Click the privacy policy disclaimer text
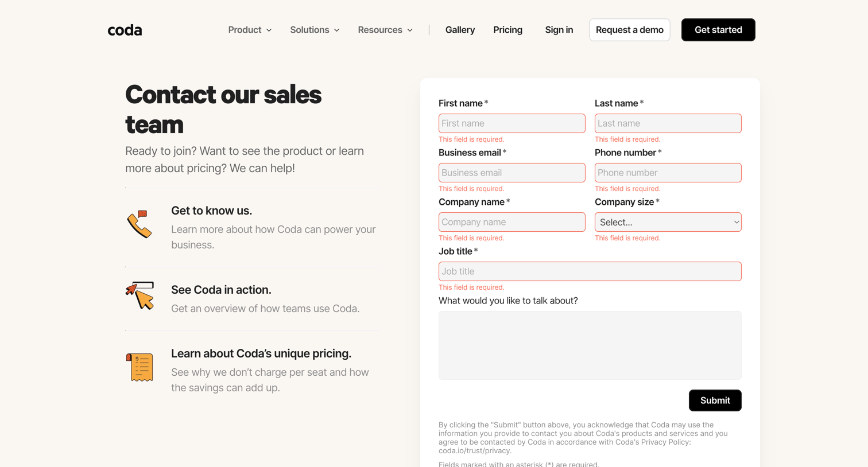Image resolution: width=868 pixels, height=467 pixels. [583, 438]
